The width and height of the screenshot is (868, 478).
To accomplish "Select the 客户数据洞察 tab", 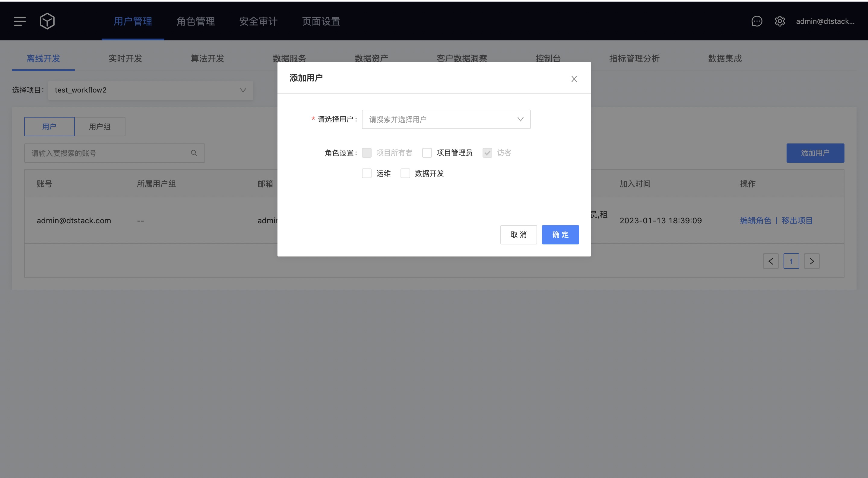I will (462, 58).
